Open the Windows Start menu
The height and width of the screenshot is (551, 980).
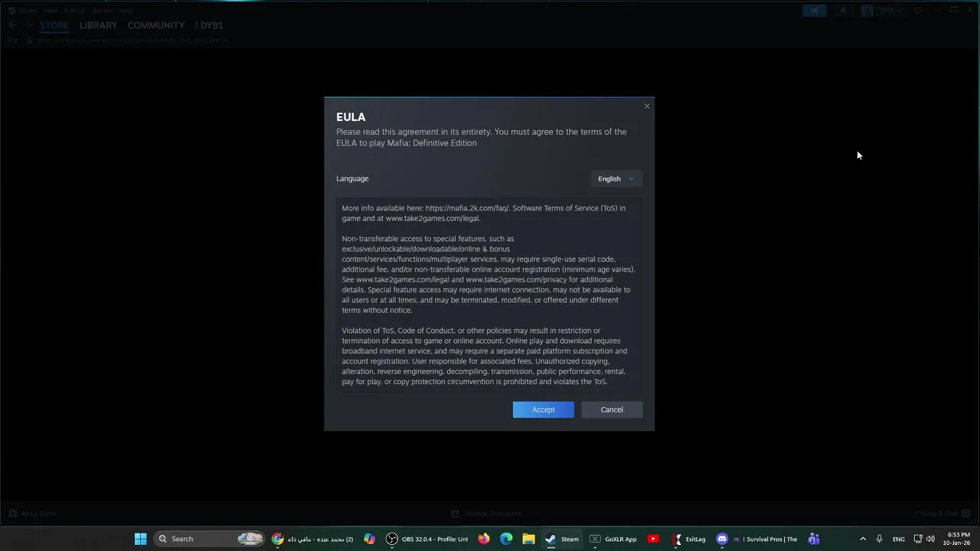(140, 539)
